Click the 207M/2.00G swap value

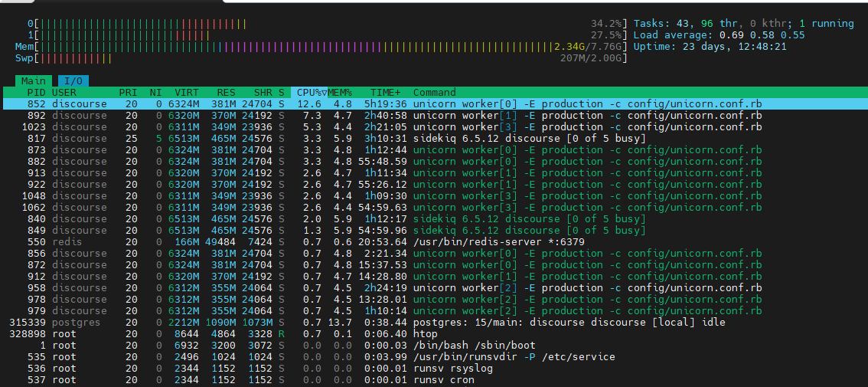pyautogui.click(x=591, y=57)
